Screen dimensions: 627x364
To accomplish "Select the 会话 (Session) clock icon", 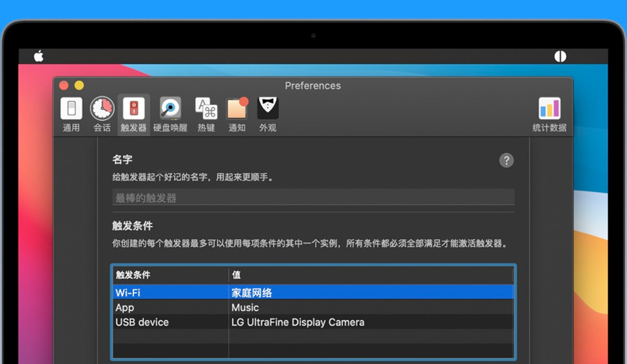I will 102,109.
